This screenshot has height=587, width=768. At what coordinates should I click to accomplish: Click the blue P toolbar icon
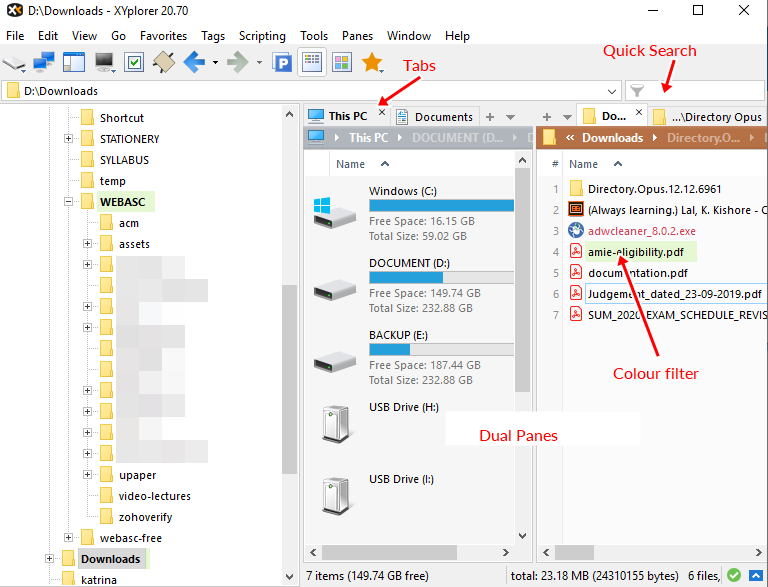click(x=282, y=63)
